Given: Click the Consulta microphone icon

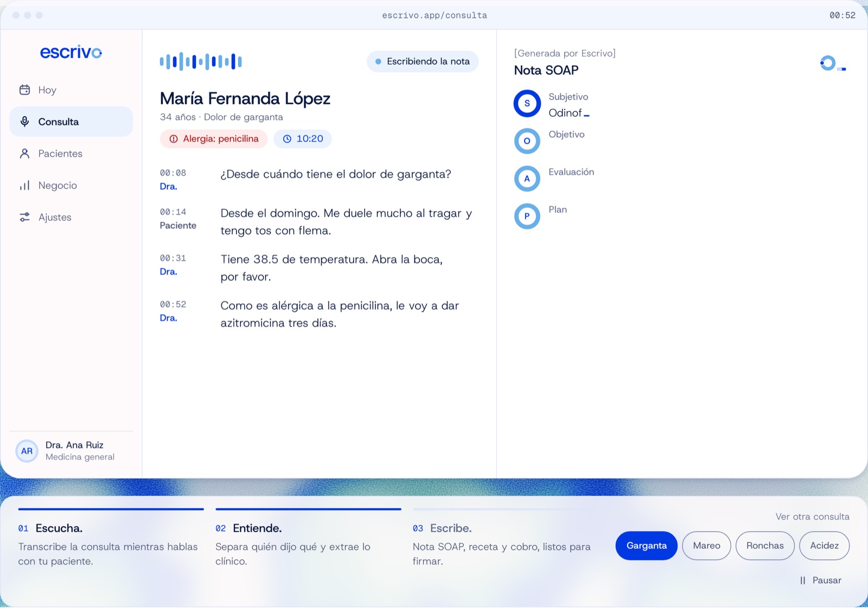Looking at the screenshot, I should (x=24, y=121).
